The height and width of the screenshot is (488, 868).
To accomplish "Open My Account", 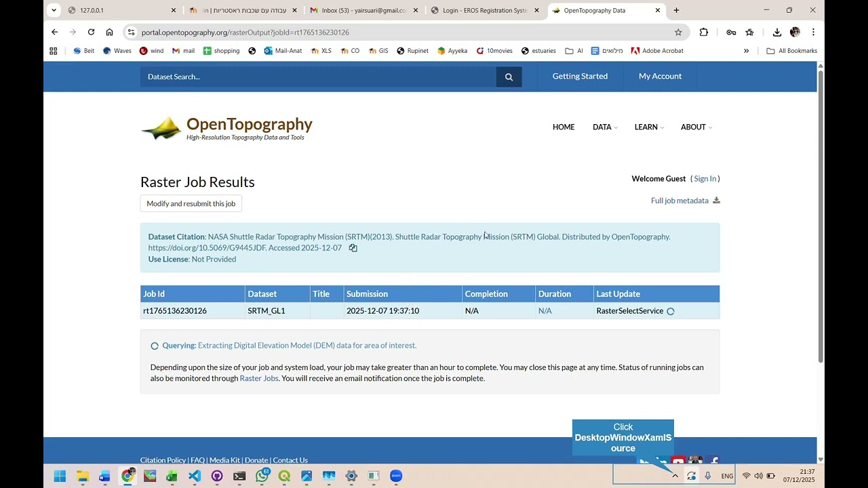I will coord(660,77).
